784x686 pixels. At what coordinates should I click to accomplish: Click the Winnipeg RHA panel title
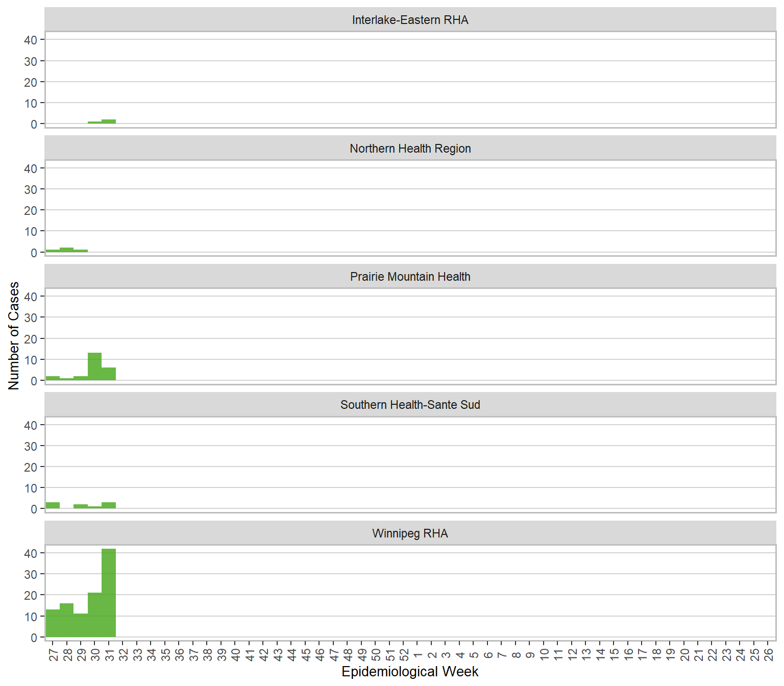pos(410,533)
